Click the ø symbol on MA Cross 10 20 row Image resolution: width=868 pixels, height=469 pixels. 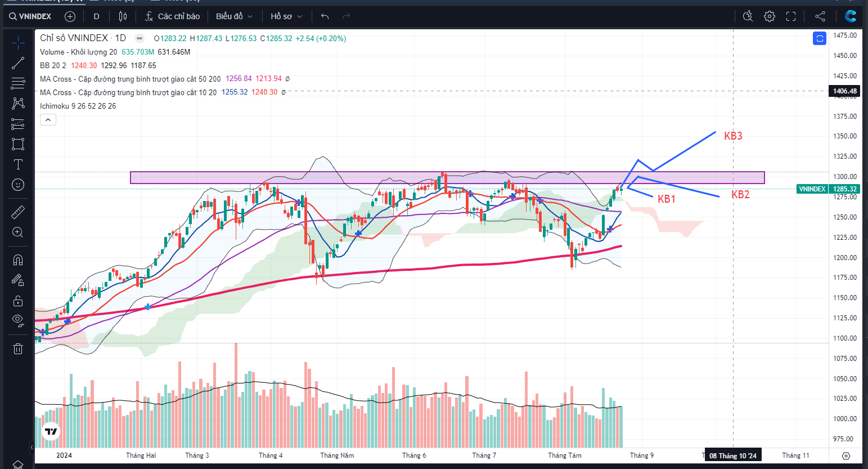[x=284, y=92]
